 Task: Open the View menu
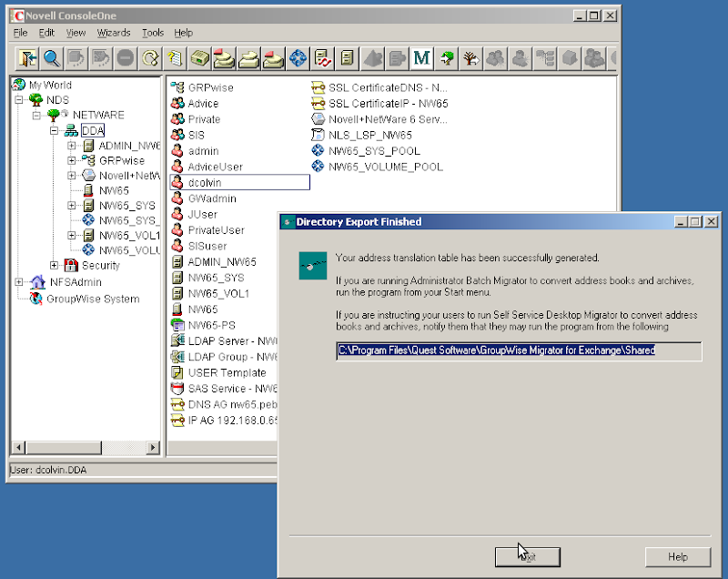click(76, 33)
